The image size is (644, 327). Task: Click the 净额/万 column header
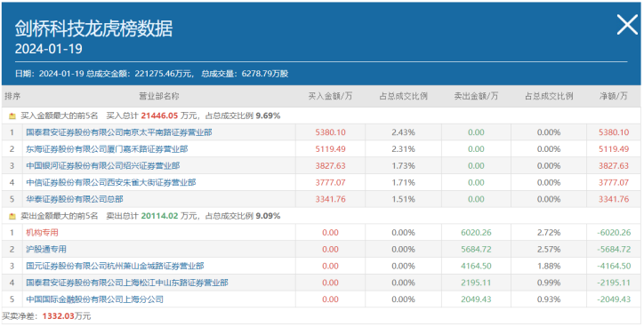(x=613, y=97)
